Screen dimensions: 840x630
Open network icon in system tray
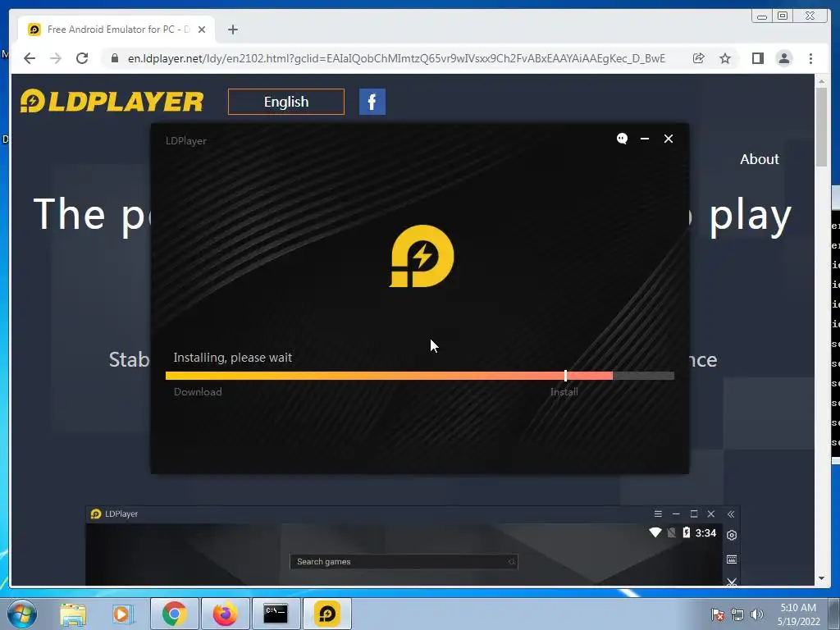[737, 614]
